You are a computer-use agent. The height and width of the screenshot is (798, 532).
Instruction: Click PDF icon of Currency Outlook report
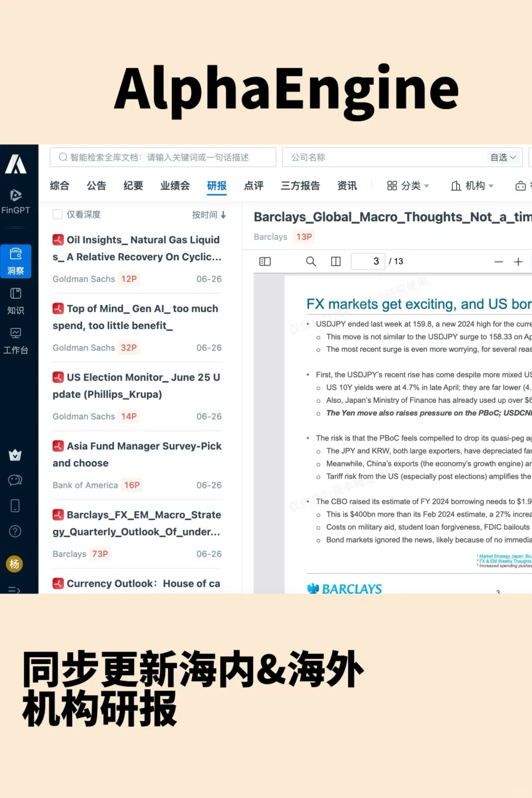point(58,584)
